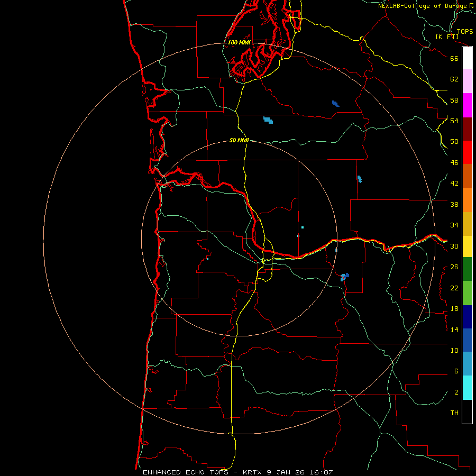
Task: Click the light green 22 kft legend swatch
Action: pos(467,293)
